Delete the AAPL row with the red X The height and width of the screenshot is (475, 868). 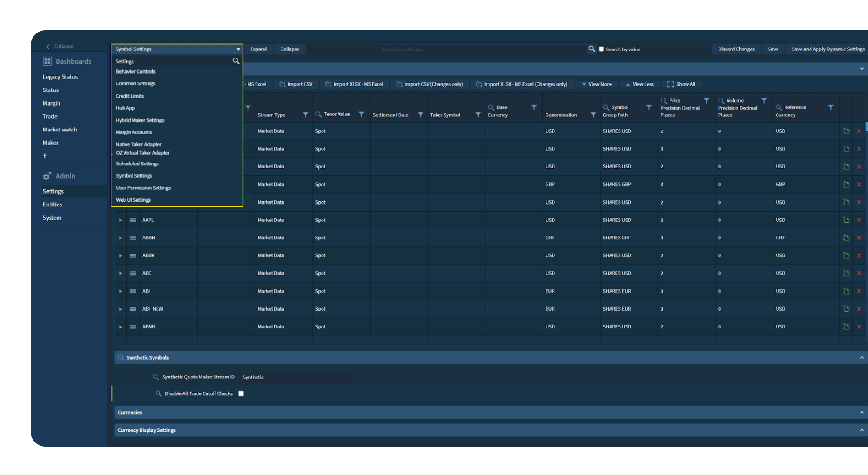click(859, 220)
